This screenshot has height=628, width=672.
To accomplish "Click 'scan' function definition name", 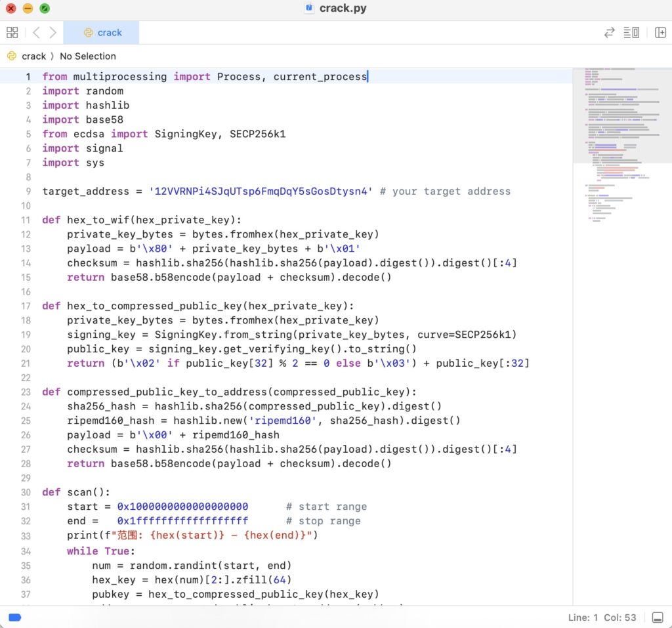I will (x=79, y=492).
